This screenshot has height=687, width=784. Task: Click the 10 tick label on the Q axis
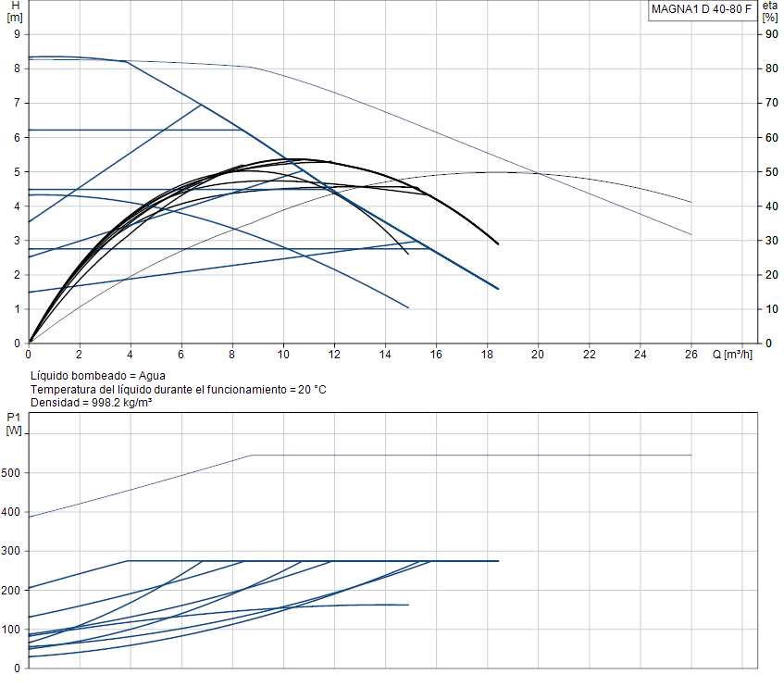[x=283, y=355]
